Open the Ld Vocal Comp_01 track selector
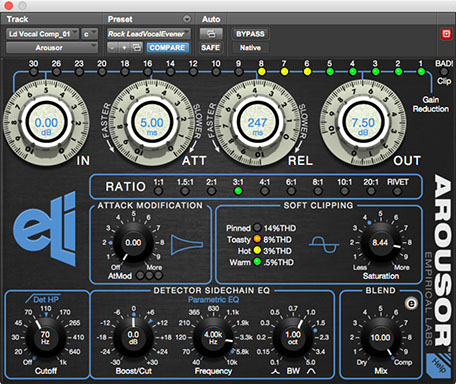 click(x=43, y=34)
